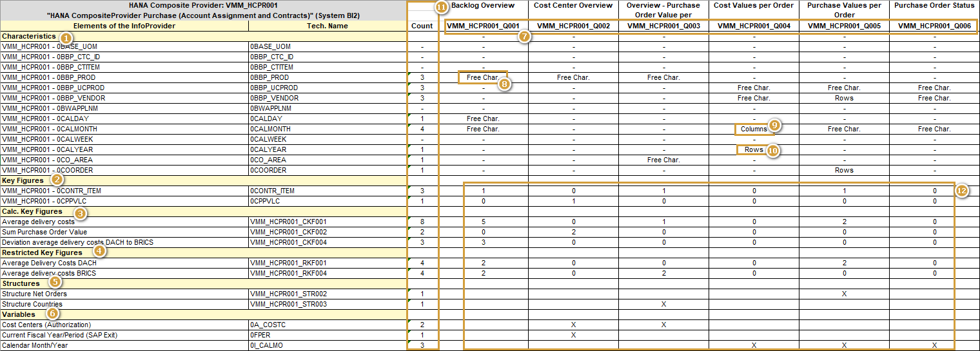
Task: Click the Count column header
Action: coord(422,26)
